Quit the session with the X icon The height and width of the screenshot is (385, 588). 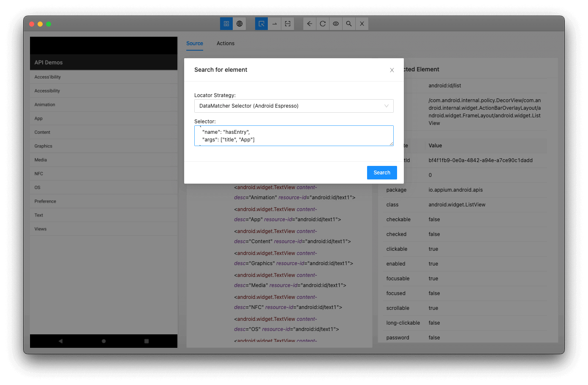(362, 24)
